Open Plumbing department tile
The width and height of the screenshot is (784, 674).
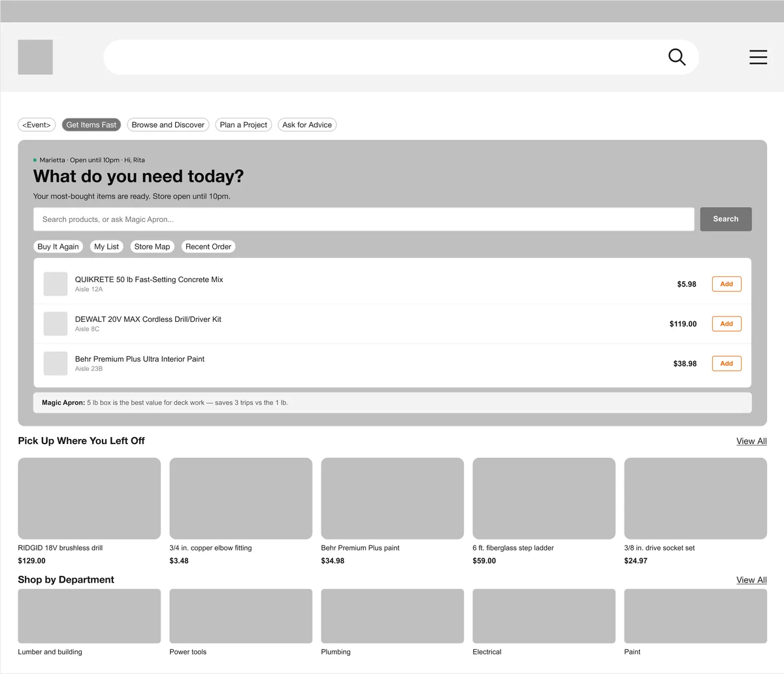(x=393, y=617)
